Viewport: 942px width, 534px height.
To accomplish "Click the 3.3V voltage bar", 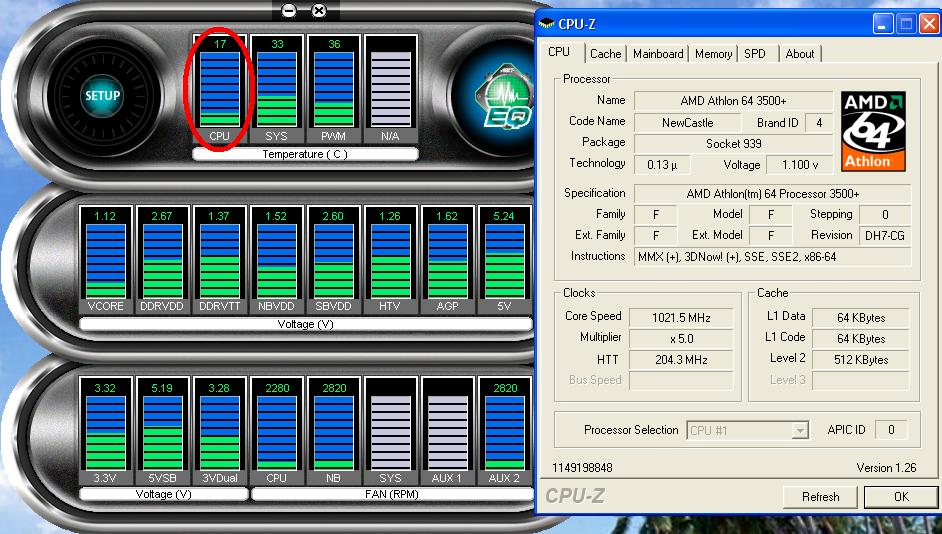I will [105, 431].
